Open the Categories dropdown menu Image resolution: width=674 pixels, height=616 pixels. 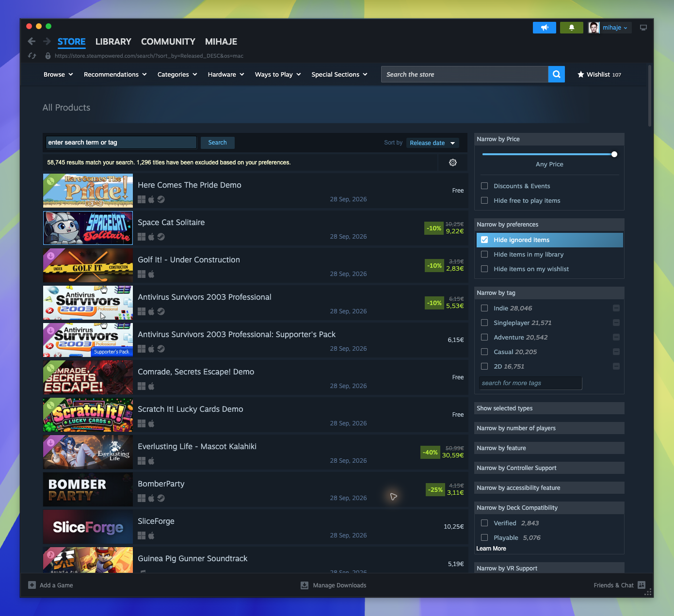pos(177,74)
